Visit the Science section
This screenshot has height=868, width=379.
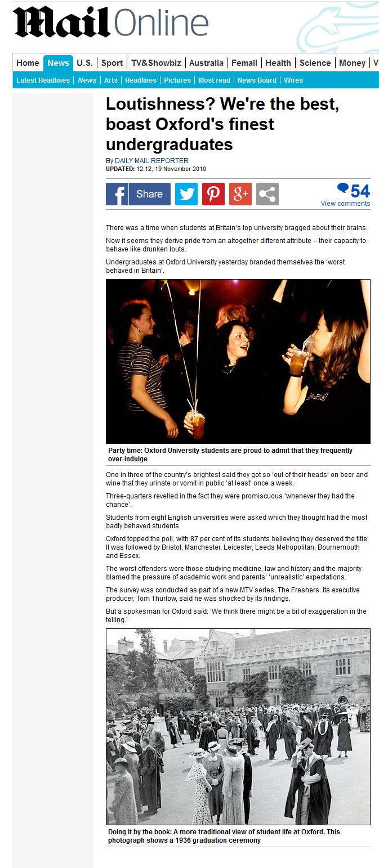click(x=316, y=63)
